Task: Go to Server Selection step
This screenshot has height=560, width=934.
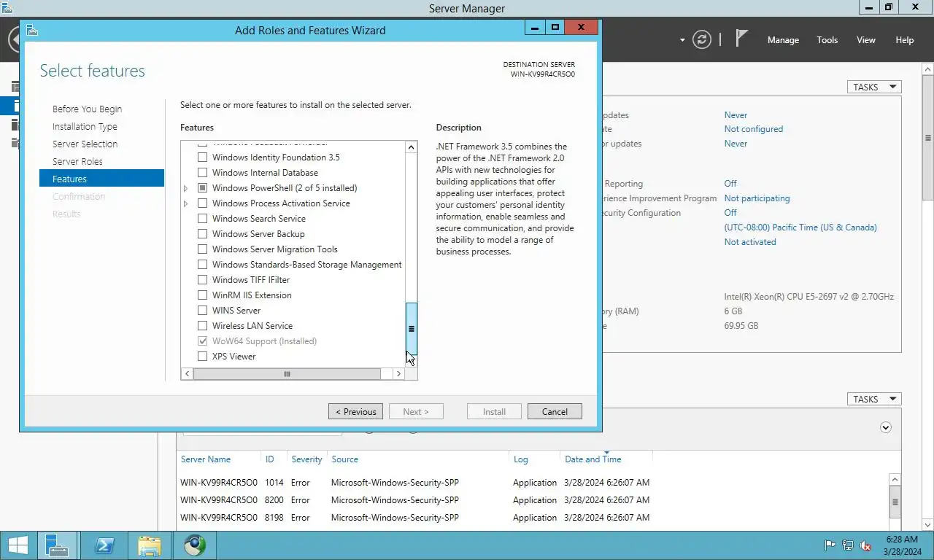Action: pos(85,144)
